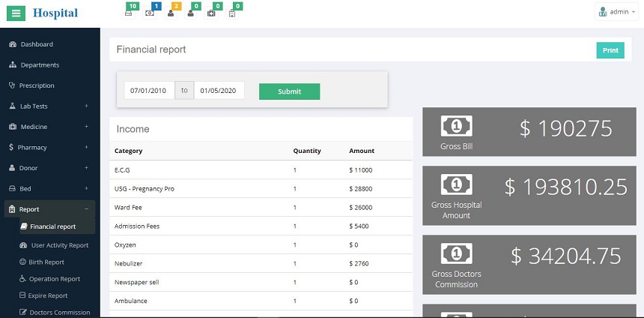Expand the Bed submenu plus sign
Screen dimensions: 644x318
[x=86, y=188]
